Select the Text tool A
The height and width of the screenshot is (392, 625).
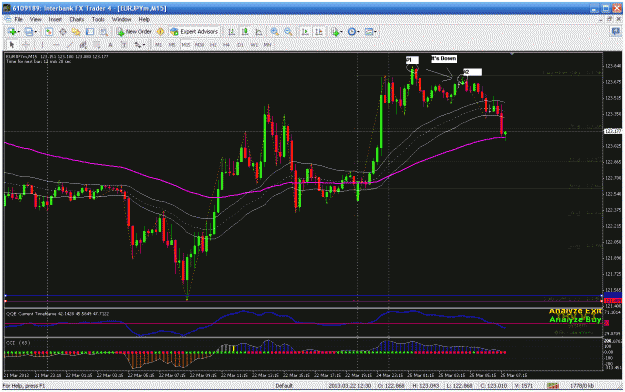coord(110,45)
